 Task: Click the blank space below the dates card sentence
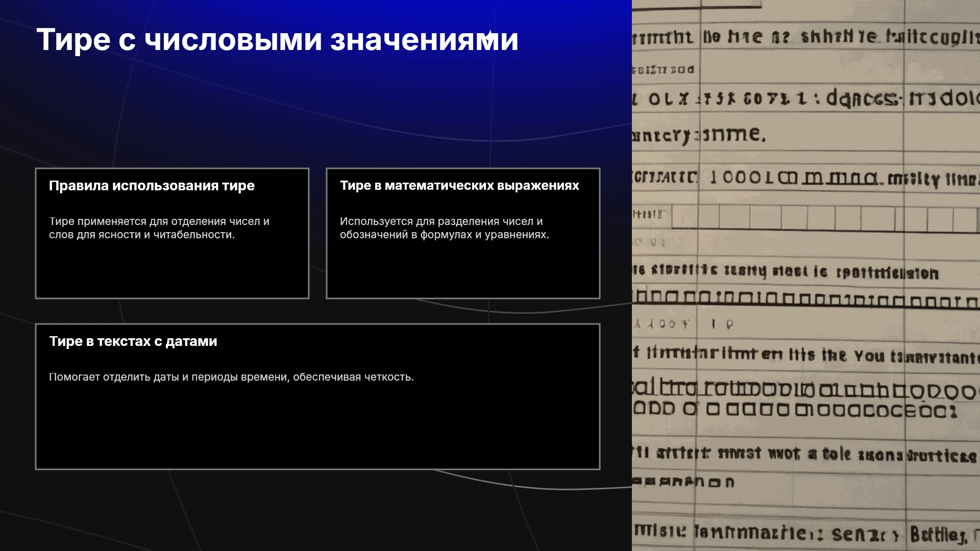pyautogui.click(x=317, y=426)
